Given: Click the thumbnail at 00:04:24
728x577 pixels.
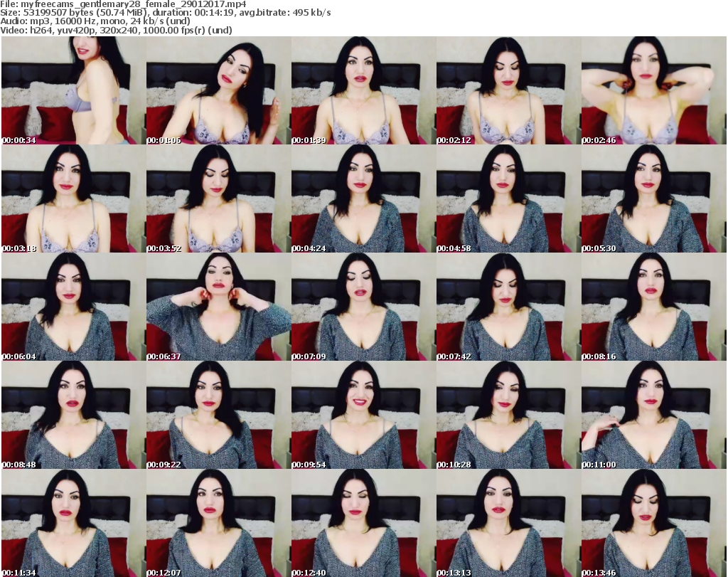Looking at the screenshot, I should tap(363, 198).
